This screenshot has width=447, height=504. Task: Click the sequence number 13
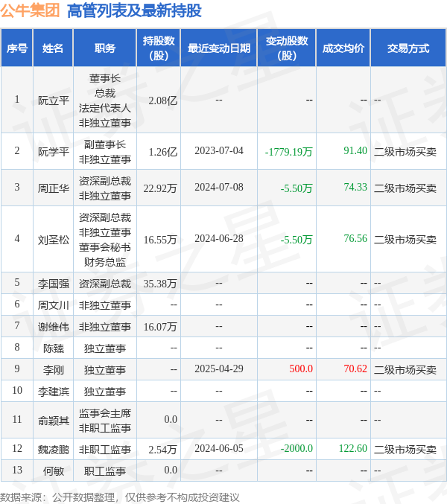tap(17, 470)
